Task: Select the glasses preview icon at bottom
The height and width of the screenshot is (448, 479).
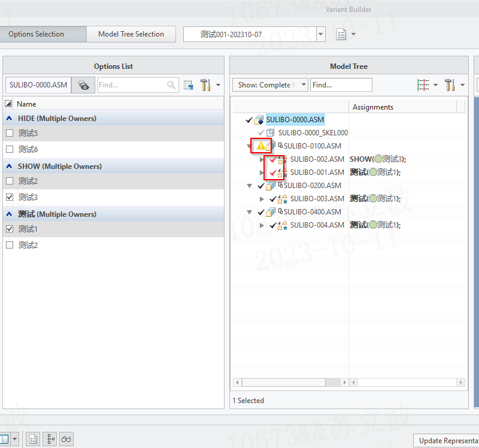Action: (x=66, y=439)
